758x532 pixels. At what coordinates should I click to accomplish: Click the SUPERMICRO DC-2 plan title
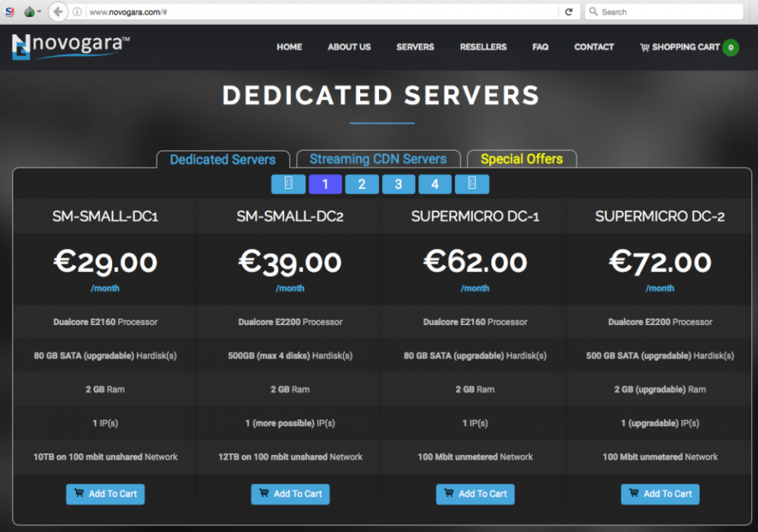(660, 217)
